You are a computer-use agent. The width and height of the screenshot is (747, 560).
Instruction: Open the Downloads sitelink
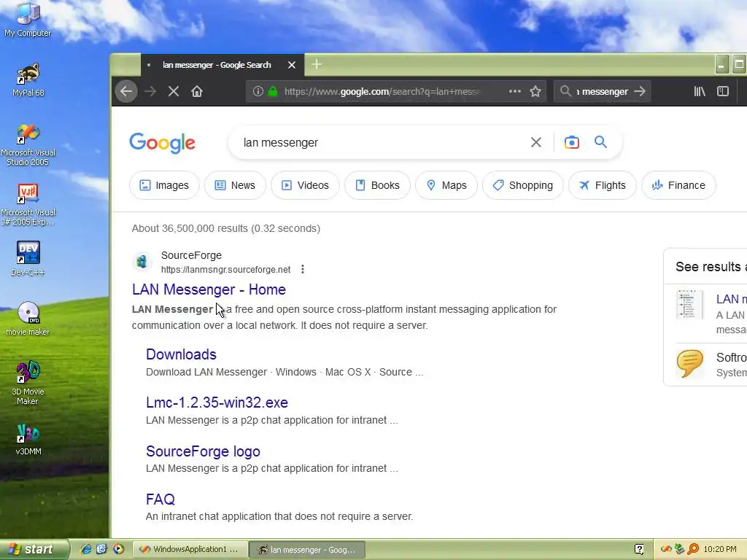(181, 354)
